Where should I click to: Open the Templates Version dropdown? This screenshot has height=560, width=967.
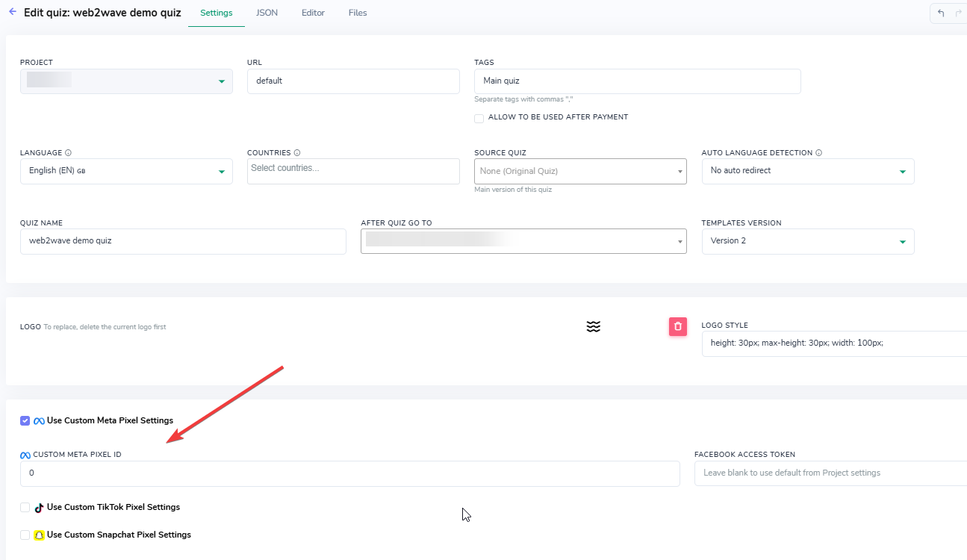tap(808, 241)
